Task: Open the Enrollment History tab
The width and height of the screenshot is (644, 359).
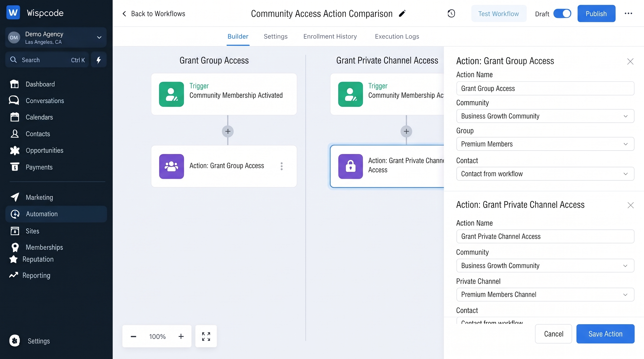Action: click(330, 36)
